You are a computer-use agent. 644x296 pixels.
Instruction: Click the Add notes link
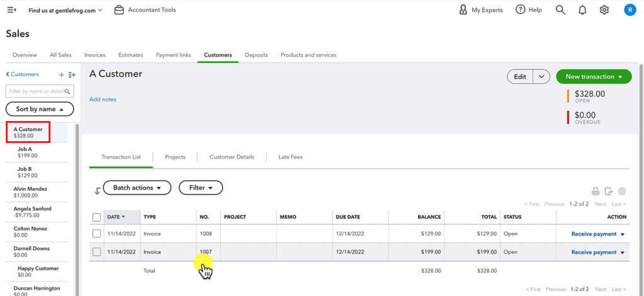pyautogui.click(x=103, y=100)
